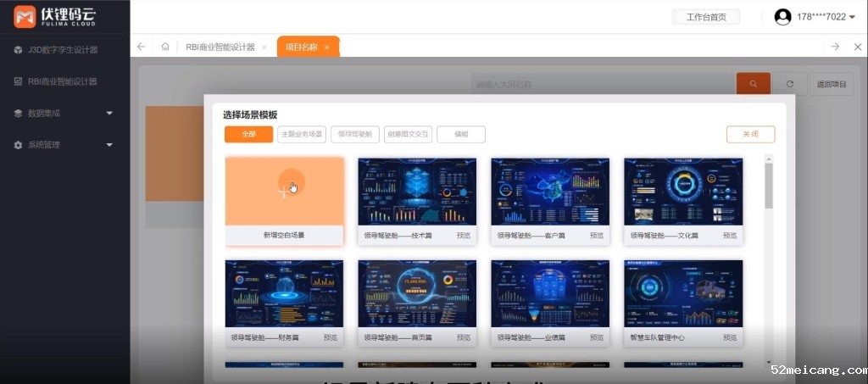Click the back arrow in the tab bar
The height and width of the screenshot is (384, 868).
pos(142,47)
